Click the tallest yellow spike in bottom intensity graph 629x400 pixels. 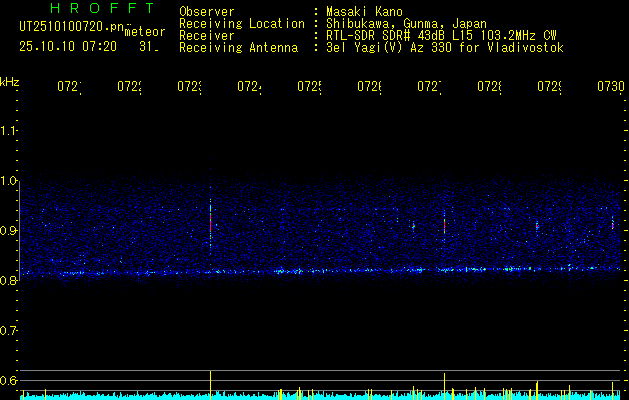tap(210, 385)
